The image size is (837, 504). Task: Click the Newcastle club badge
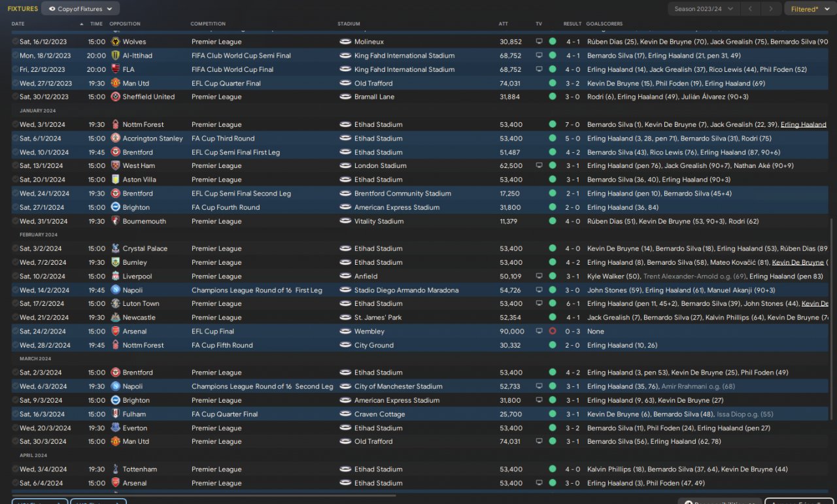116,318
